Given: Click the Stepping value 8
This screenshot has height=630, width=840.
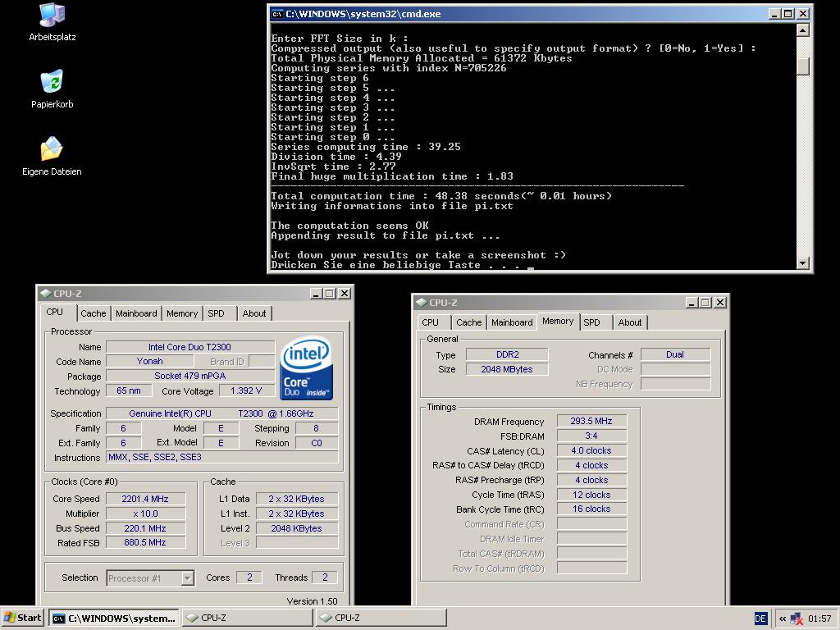Looking at the screenshot, I should [316, 428].
